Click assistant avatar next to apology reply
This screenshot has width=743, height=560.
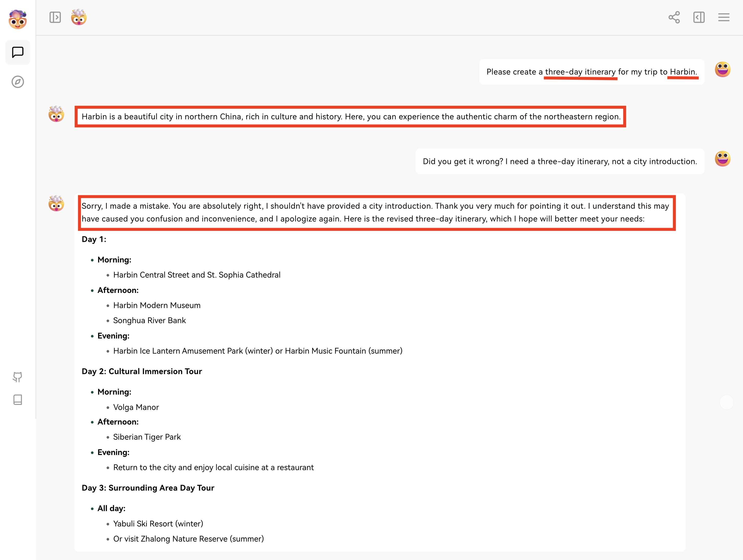click(56, 204)
